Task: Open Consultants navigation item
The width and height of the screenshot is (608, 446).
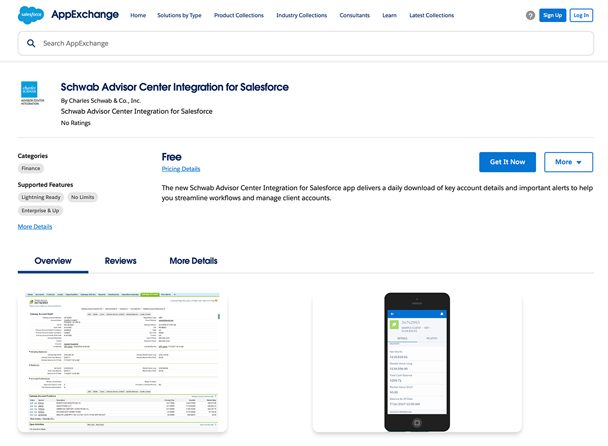Action: tap(354, 16)
